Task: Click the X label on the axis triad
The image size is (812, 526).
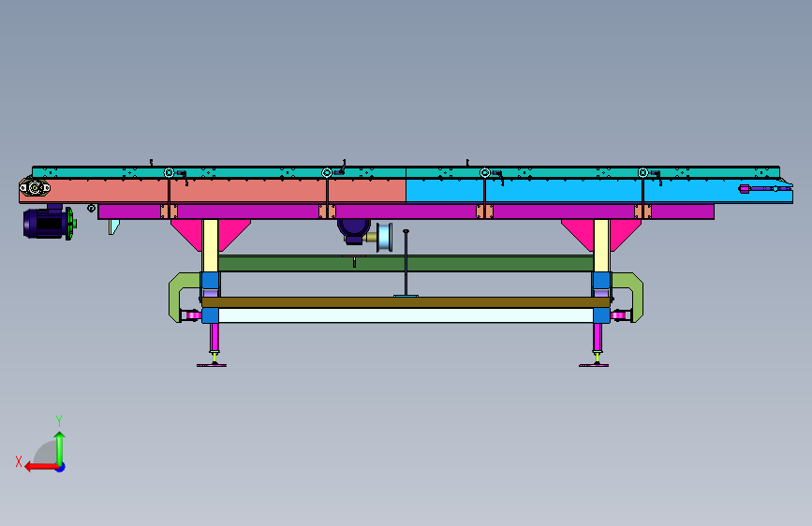Action: [x=19, y=461]
